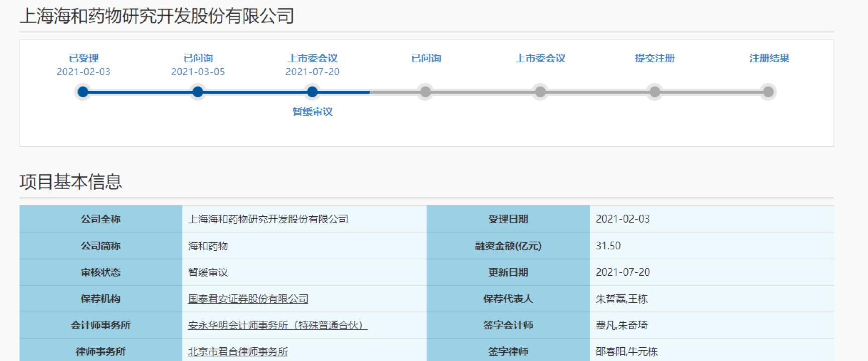Click the 暂缓审议 caption below the timeline
Image resolution: width=868 pixels, height=361 pixels.
point(312,112)
